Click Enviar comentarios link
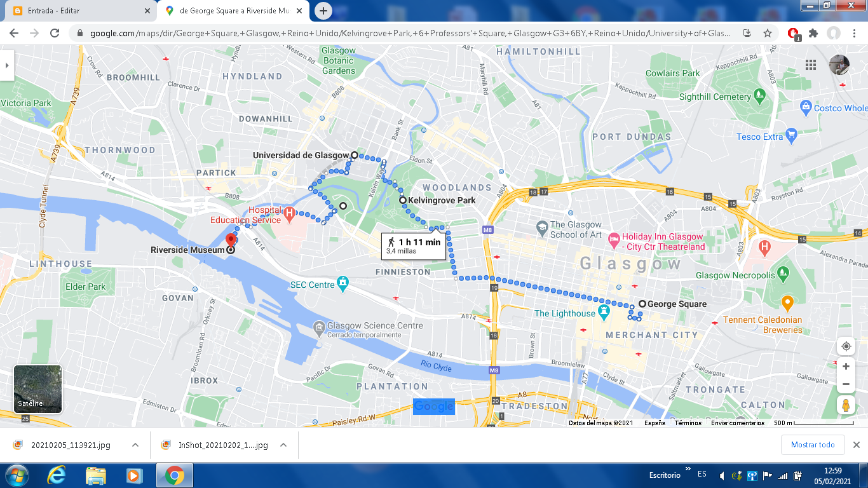The image size is (868, 488). tap(738, 423)
